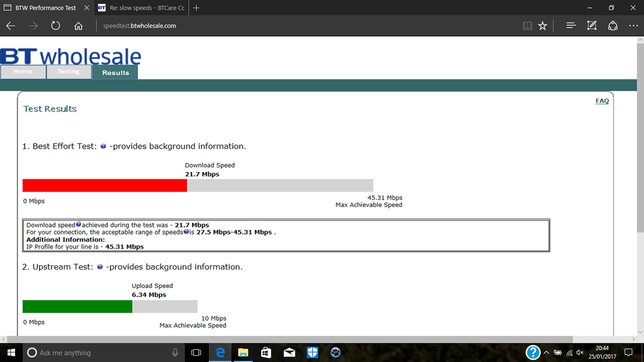Open Task View on taskbar
This screenshot has height=362, width=644.
pyautogui.click(x=197, y=352)
